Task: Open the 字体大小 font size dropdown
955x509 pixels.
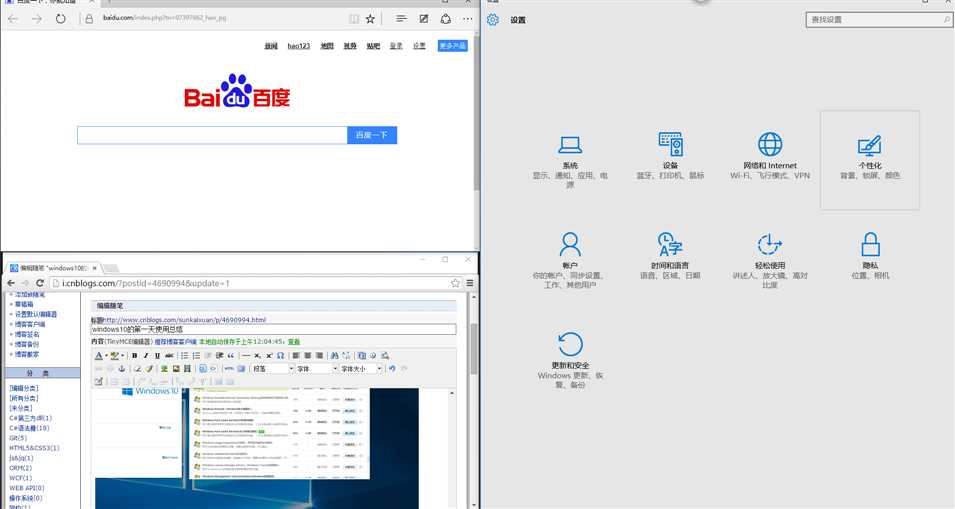Action: 361,368
